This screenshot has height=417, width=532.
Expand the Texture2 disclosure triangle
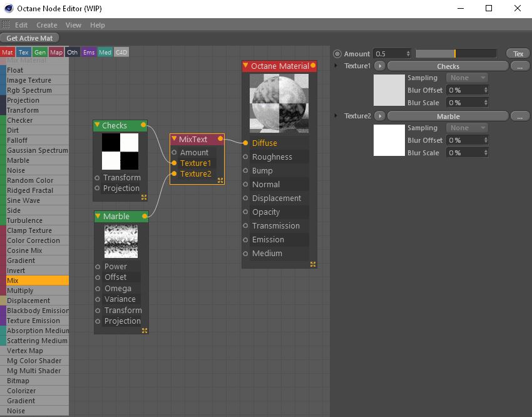pyautogui.click(x=336, y=116)
